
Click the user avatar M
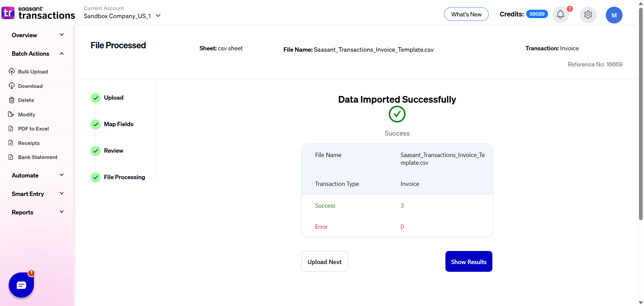pyautogui.click(x=614, y=15)
